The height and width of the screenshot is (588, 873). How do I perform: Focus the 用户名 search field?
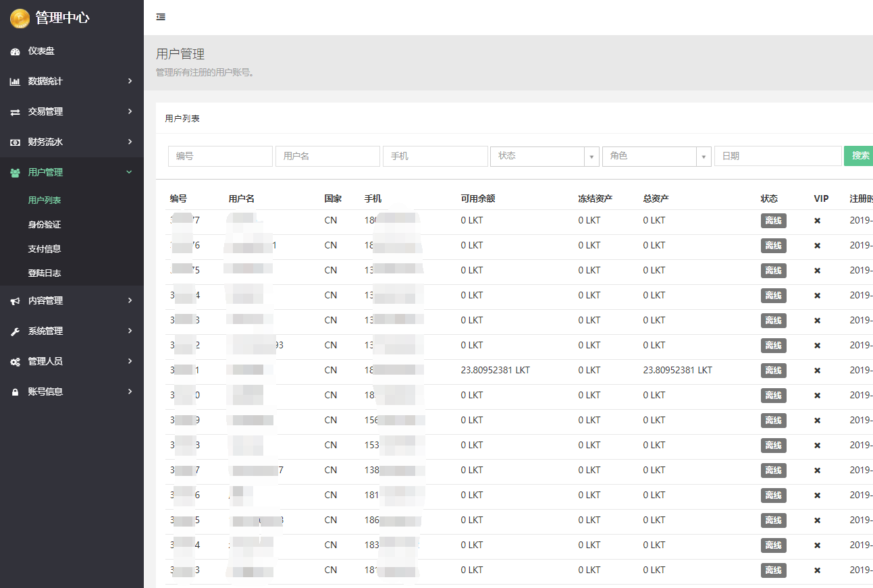(327, 156)
